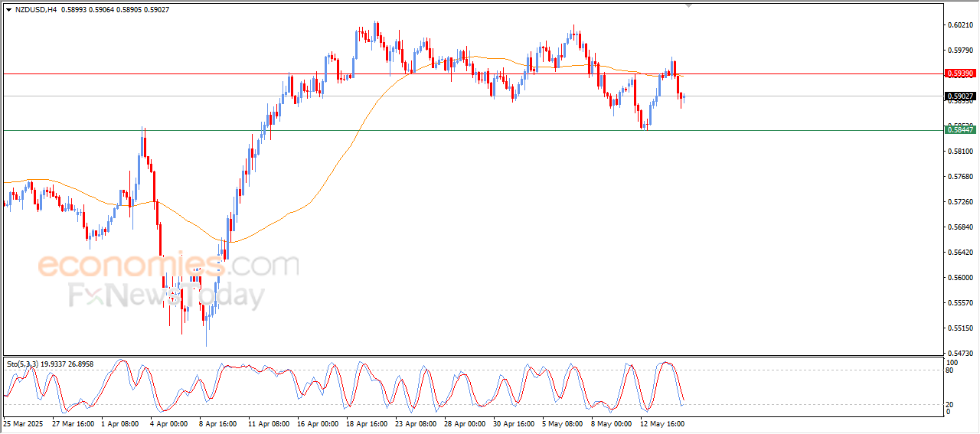Click the 23 Apr 08:00 time label

click(416, 423)
